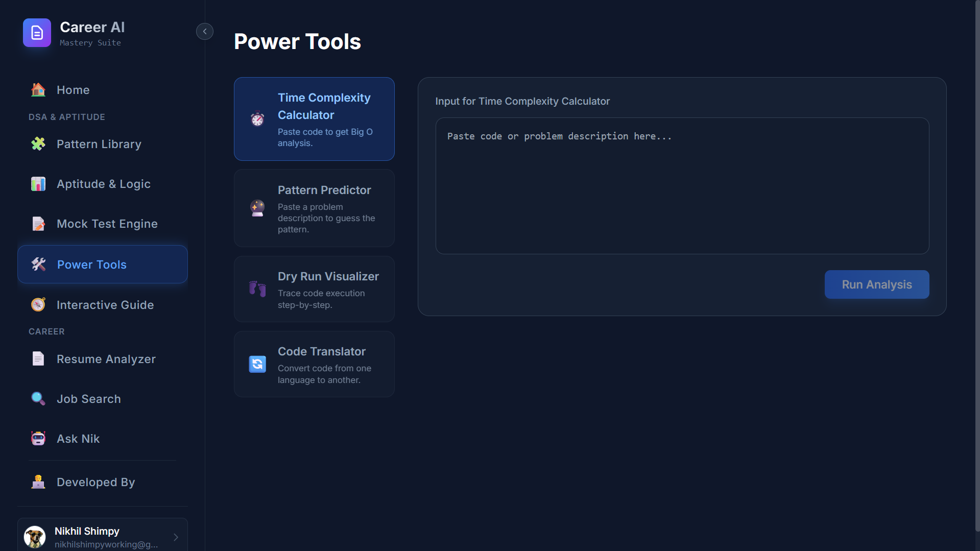Click the page vertical scrollbar
Screen dimensions: 980x551
pos(977,266)
